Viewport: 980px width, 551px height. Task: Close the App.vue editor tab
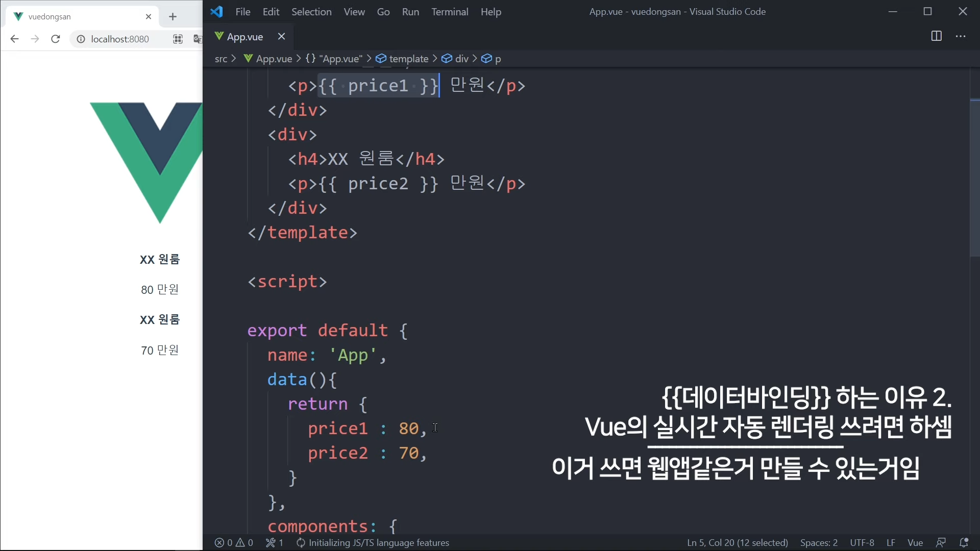coord(281,36)
